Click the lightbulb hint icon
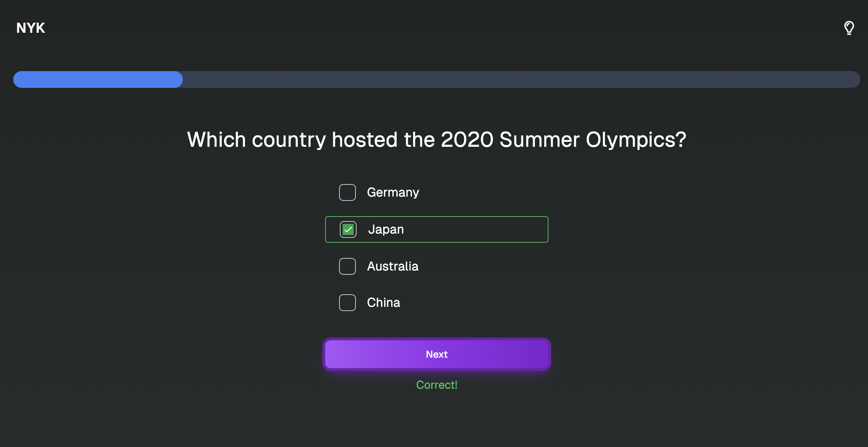Image resolution: width=868 pixels, height=447 pixels. (849, 28)
